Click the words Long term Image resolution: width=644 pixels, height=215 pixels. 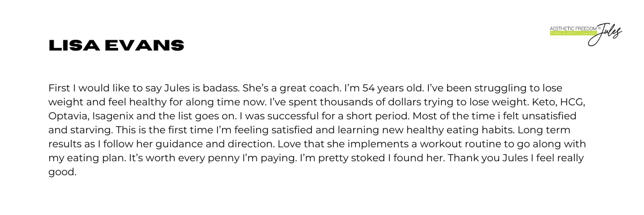pyautogui.click(x=566, y=130)
